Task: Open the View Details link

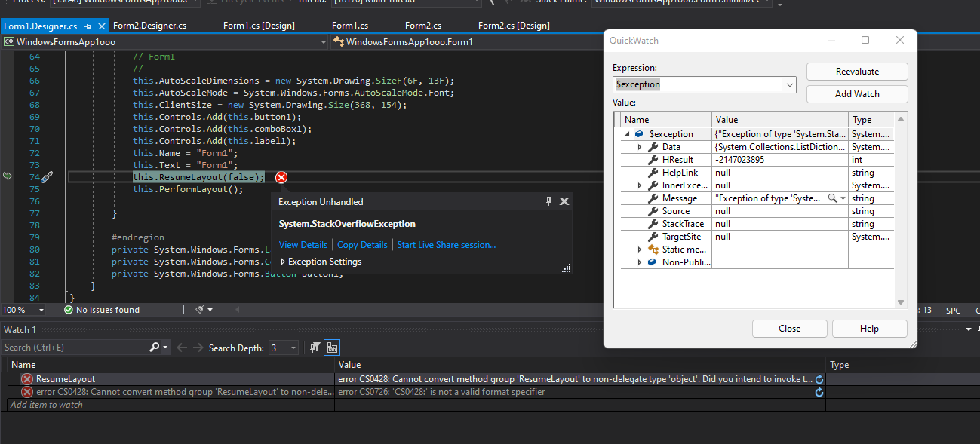Action: tap(303, 245)
